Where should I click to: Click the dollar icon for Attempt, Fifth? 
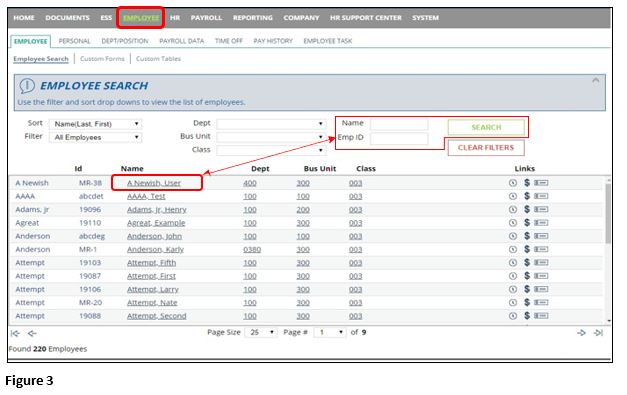point(527,263)
